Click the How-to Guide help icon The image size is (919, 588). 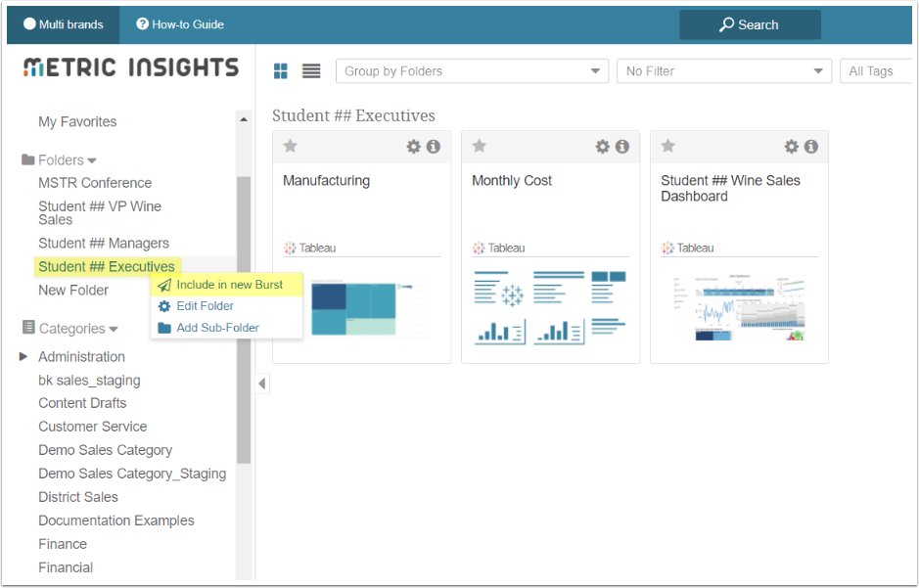[x=143, y=24]
